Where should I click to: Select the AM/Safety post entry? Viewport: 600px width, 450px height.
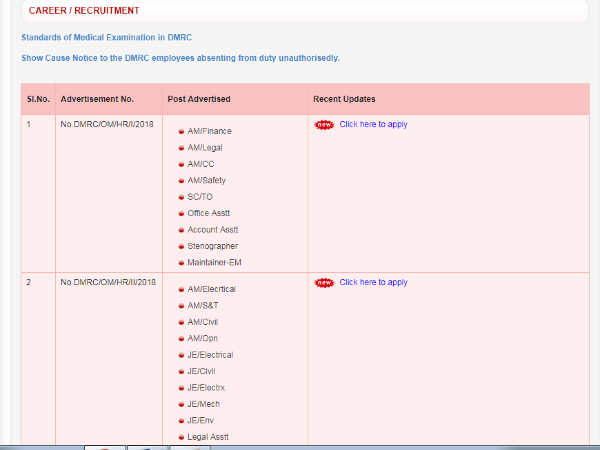206,180
